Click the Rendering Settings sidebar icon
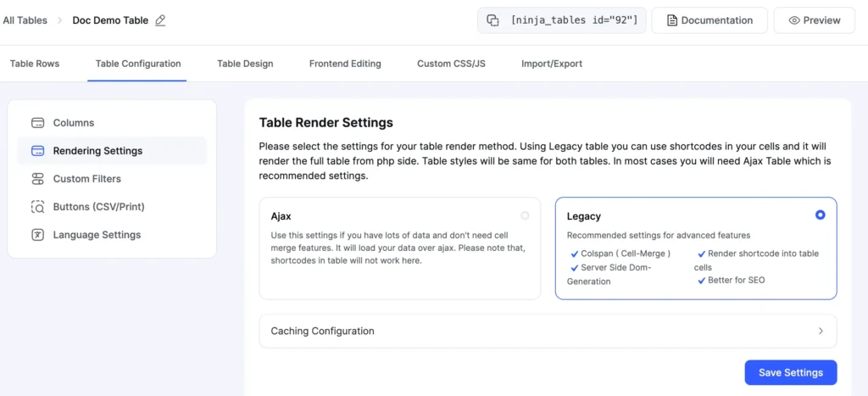Viewport: 868px width, 396px height. [37, 151]
